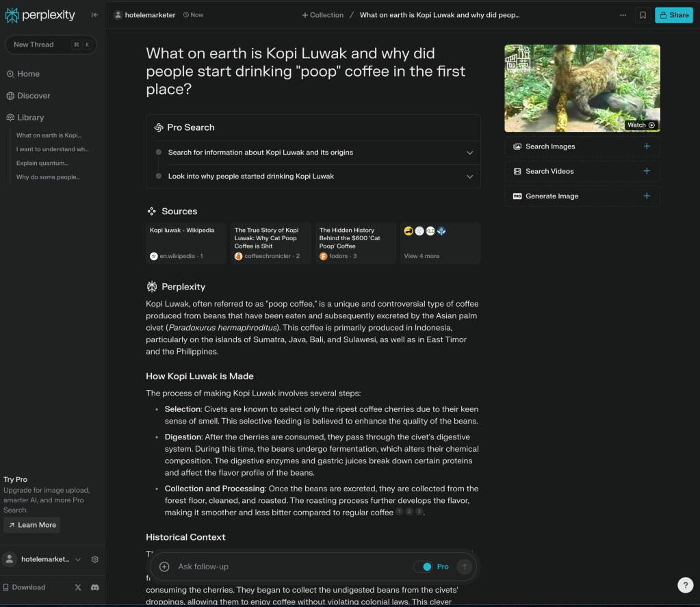Play the civet video thumbnail

[582, 88]
